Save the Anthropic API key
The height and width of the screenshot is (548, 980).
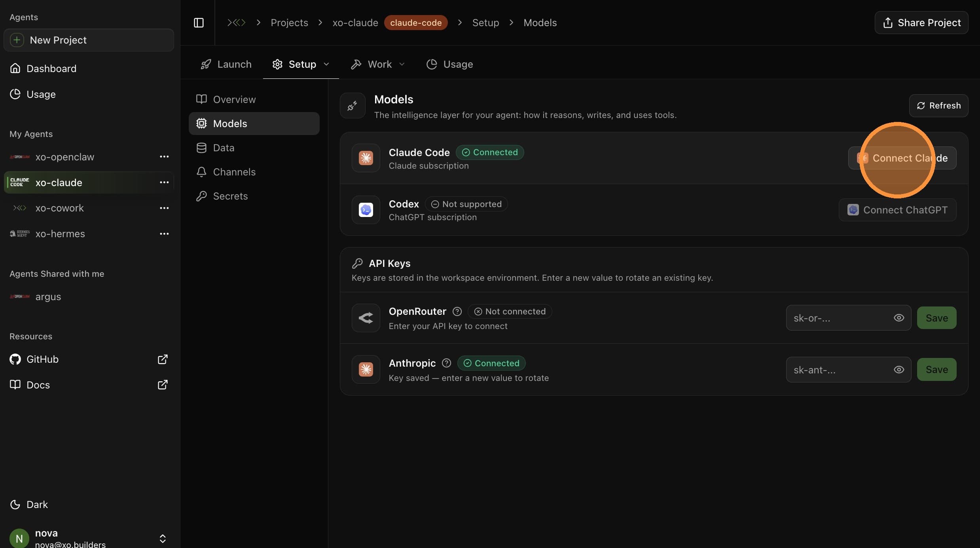click(x=936, y=369)
